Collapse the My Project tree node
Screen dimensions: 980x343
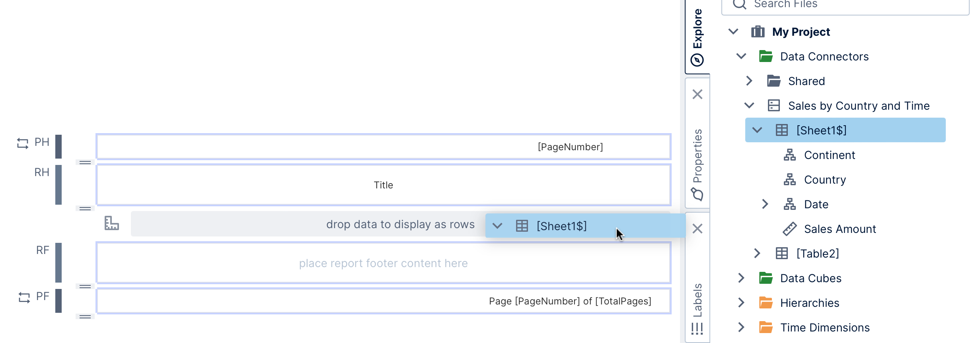click(733, 32)
